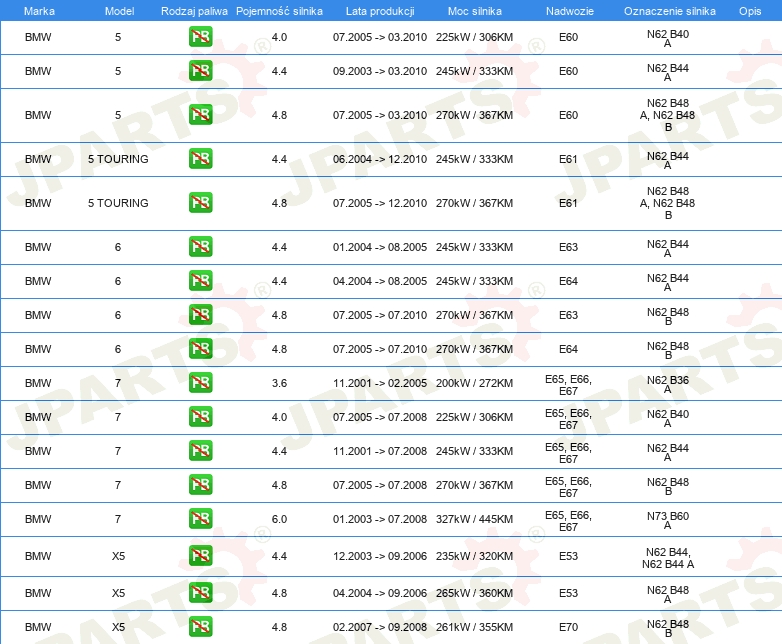Image resolution: width=782 pixels, height=644 pixels.
Task: Click E61 body code in the 06.2004 row
Action: [x=568, y=159]
